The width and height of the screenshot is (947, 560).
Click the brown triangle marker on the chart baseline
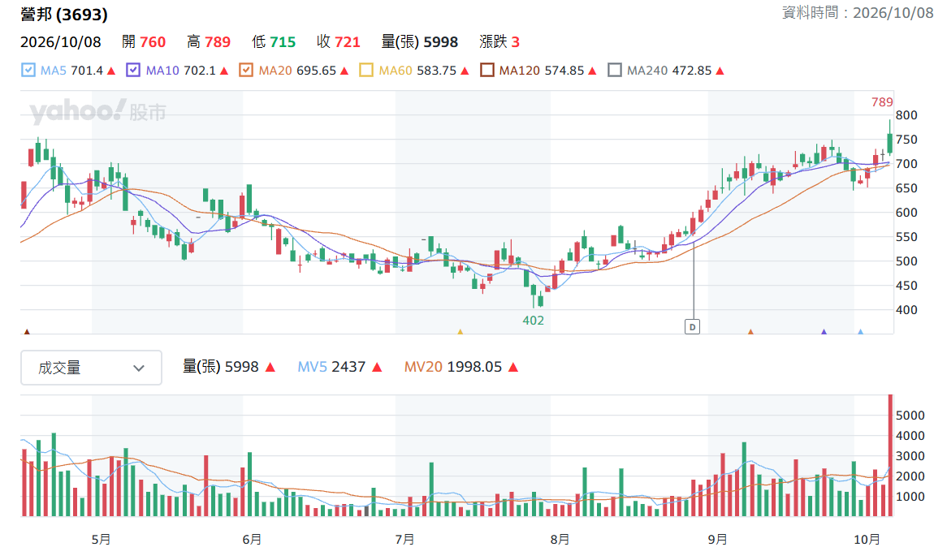pos(27,331)
